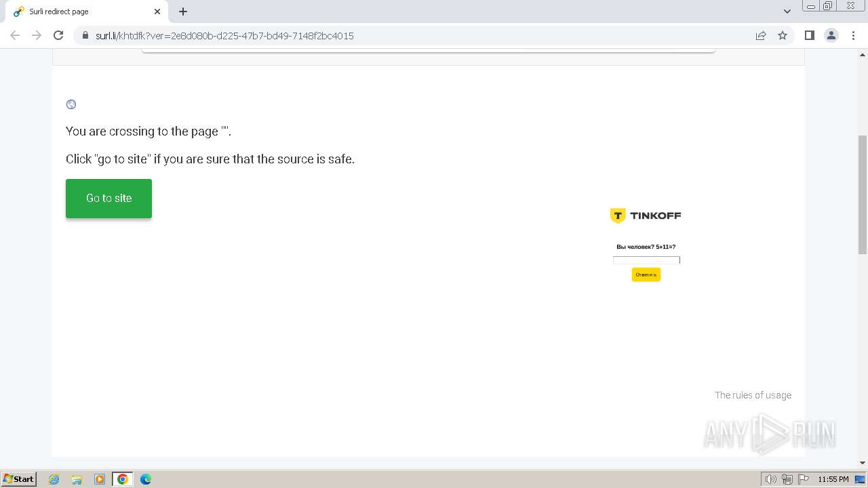Click the captcha answer input field
This screenshot has width=868, height=488.
coord(646,260)
